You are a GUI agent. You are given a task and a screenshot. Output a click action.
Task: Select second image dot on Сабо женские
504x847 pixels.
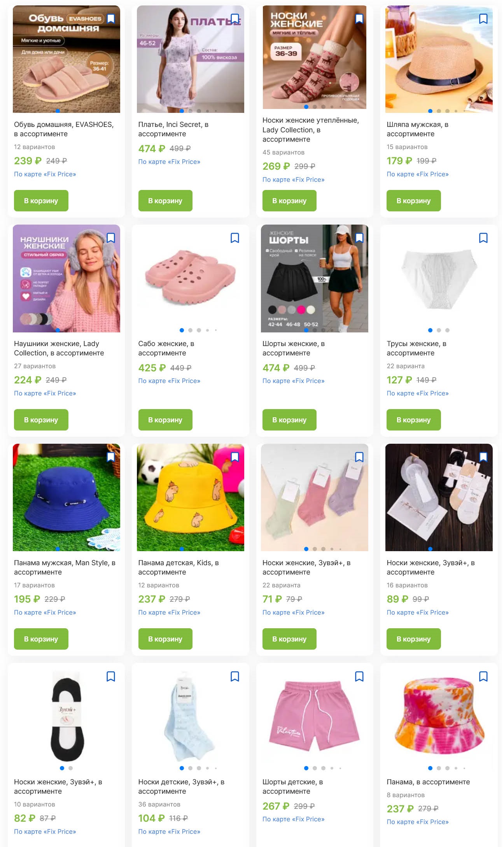click(x=190, y=330)
